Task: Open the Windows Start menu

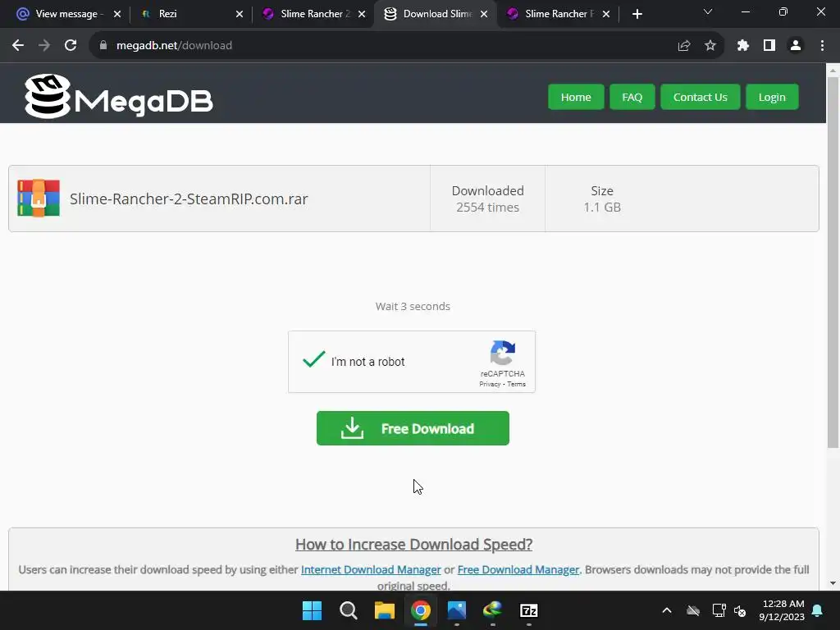Action: point(312,610)
